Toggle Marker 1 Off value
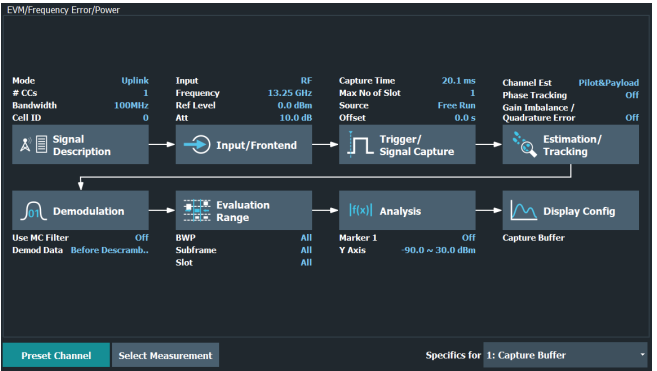Image resolution: width=657 pixels, height=371 pixels. [x=468, y=238]
